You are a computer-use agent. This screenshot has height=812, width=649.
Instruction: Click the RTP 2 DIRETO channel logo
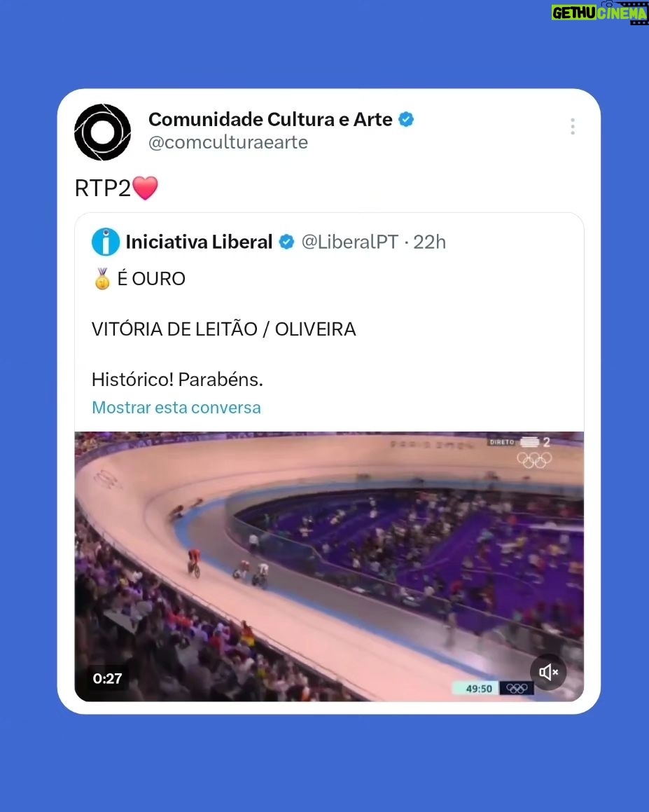click(520, 442)
